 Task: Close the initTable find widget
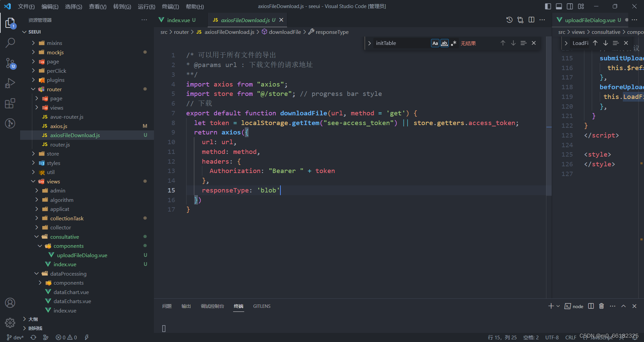tap(534, 43)
